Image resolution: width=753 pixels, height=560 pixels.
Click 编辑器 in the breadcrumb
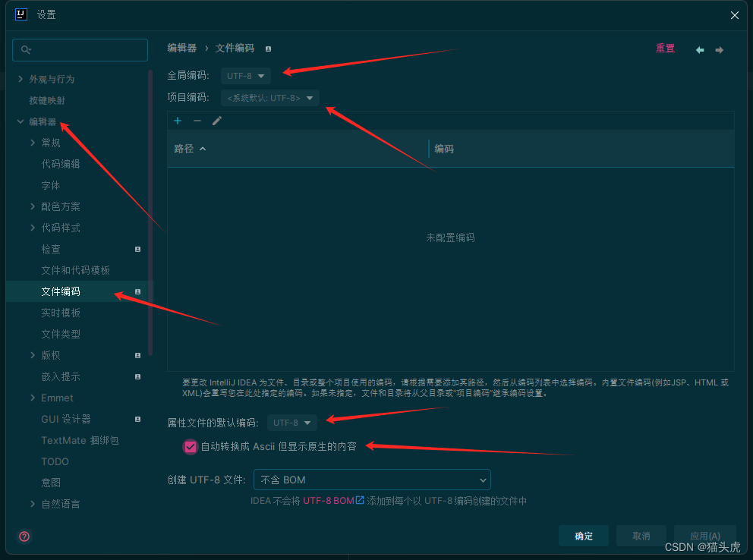click(x=182, y=48)
